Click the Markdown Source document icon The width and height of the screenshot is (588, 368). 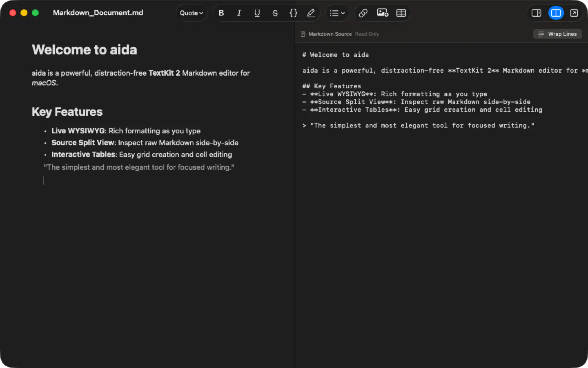pyautogui.click(x=303, y=34)
